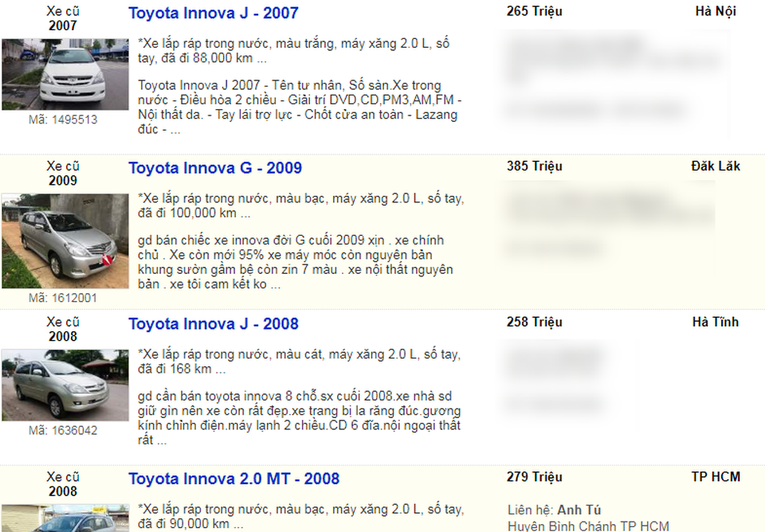Click the 279 Triệu price
The height and width of the screenshot is (532, 765).
534,477
